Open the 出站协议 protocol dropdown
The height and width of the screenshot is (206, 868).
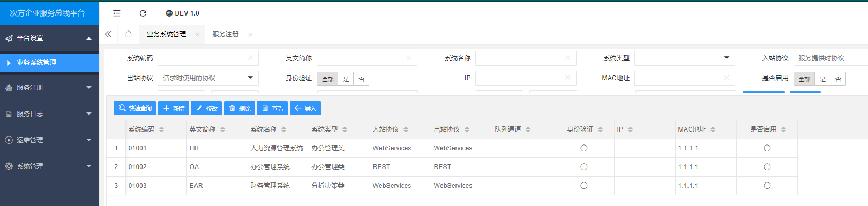[x=208, y=78]
